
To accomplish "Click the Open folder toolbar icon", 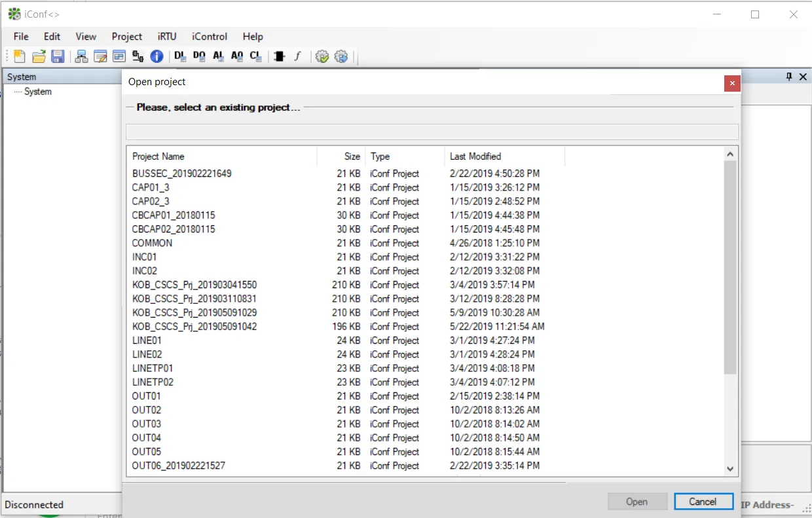I will click(39, 56).
